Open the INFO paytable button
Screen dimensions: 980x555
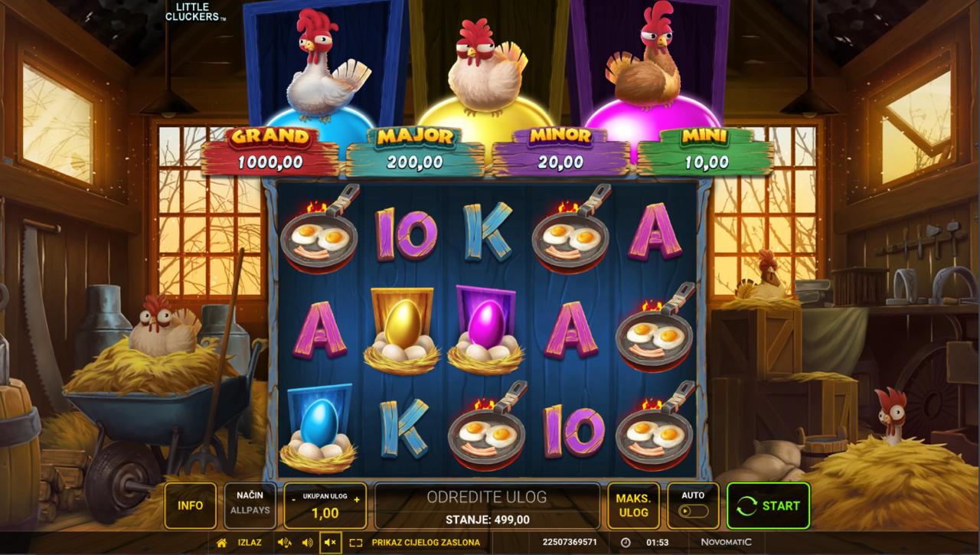pos(190,505)
